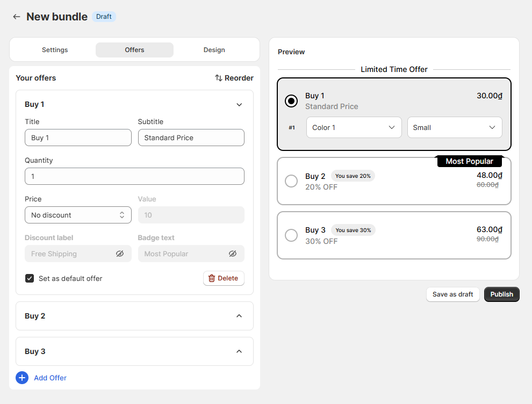The image size is (532, 404).
Task: Toggle eye icon in Discount label field
Action: click(120, 254)
